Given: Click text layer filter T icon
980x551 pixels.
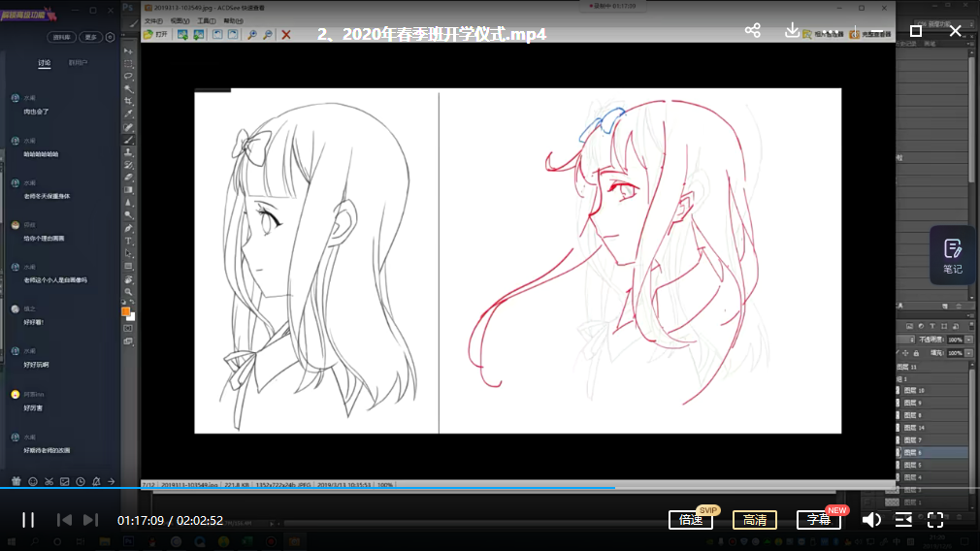Looking at the screenshot, I should pos(932,326).
